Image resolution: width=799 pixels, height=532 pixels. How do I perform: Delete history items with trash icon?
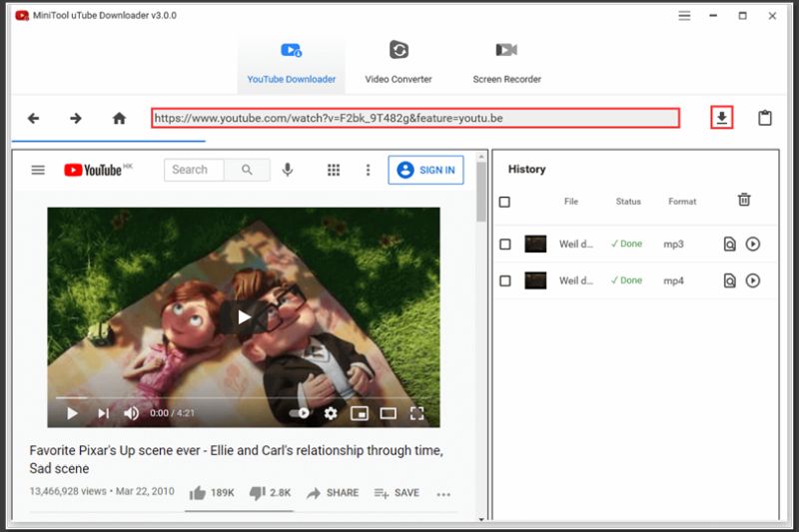point(744,200)
